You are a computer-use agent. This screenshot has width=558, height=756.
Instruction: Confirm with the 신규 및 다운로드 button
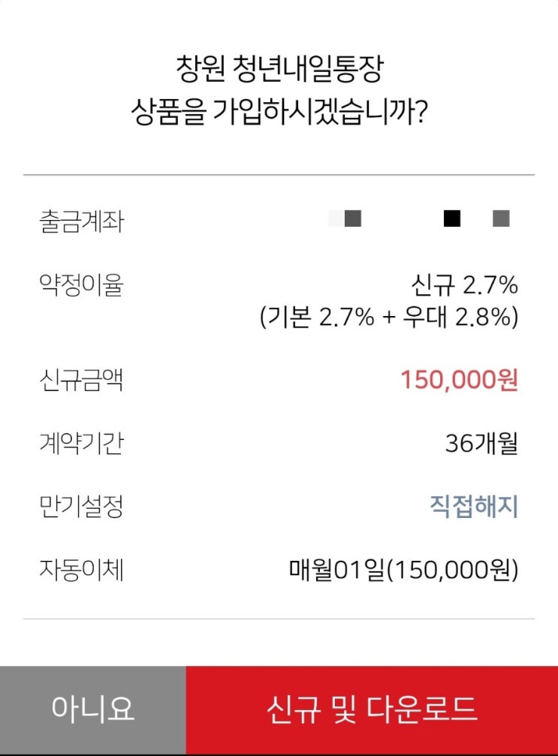pos(372,710)
